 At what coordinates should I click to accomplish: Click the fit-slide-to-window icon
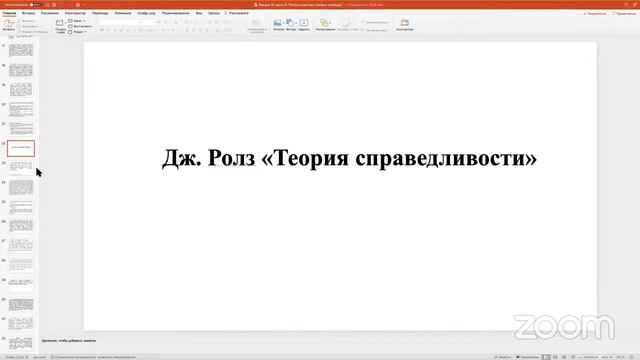pos(631,357)
